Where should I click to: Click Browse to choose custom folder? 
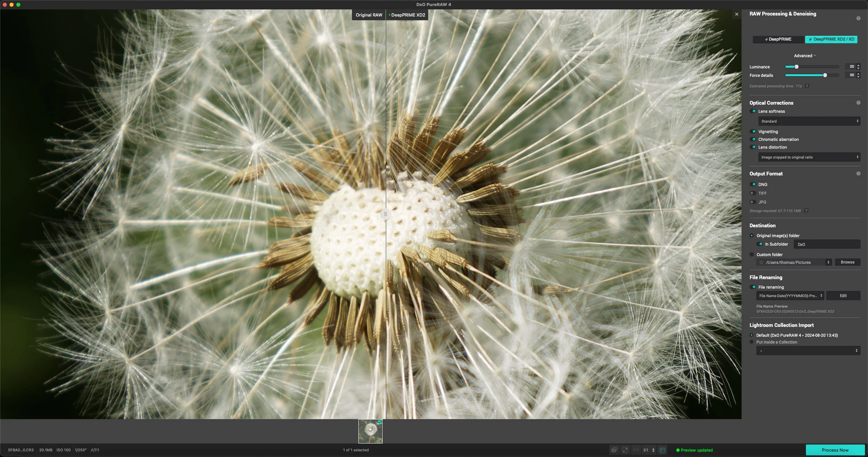point(847,262)
